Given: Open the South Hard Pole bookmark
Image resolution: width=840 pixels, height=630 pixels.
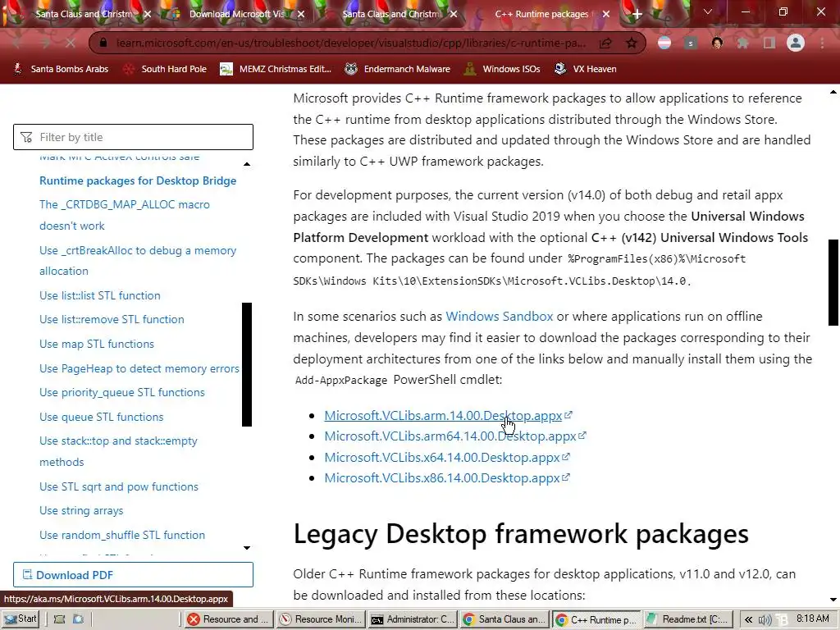Looking at the screenshot, I should pyautogui.click(x=165, y=69).
